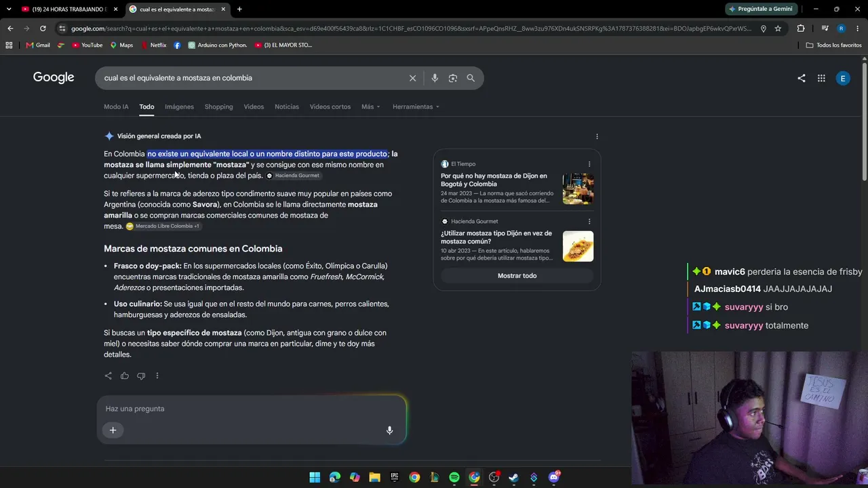Open Steam from the taskbar
The width and height of the screenshot is (868, 488).
514,477
